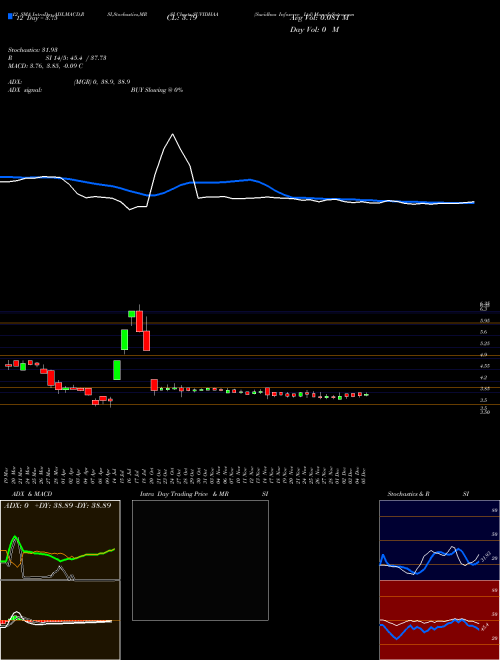
Task: Click the MACD histogram sub-panel
Action: tap(60, 620)
